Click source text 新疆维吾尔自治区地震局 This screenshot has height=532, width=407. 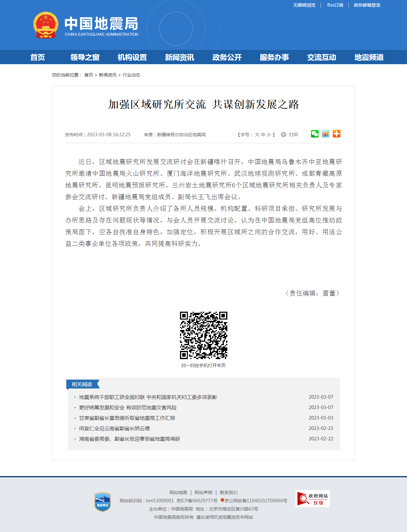coord(181,135)
